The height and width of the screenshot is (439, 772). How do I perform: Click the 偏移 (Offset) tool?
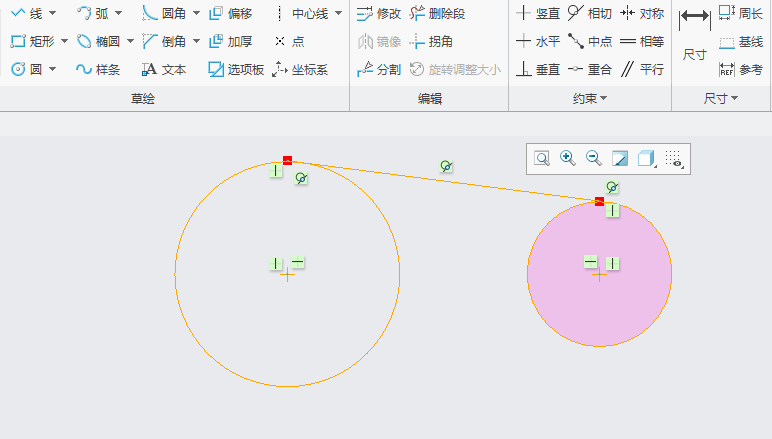click(x=230, y=13)
